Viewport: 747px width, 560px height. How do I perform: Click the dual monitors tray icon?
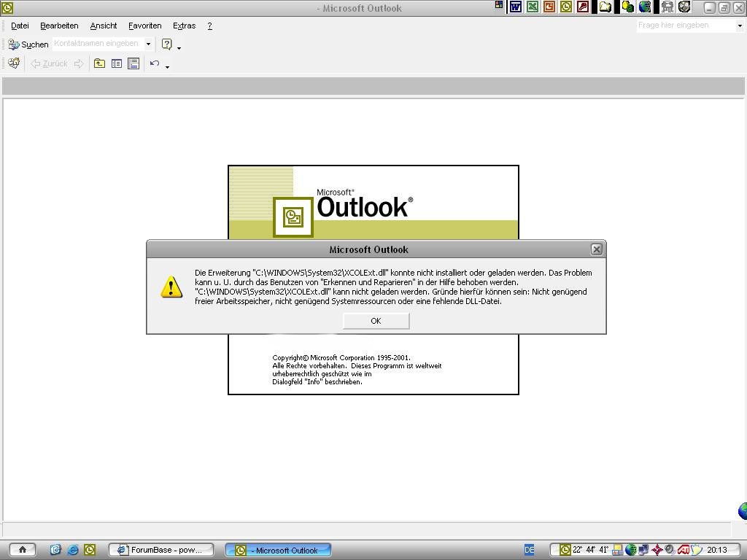(x=643, y=551)
